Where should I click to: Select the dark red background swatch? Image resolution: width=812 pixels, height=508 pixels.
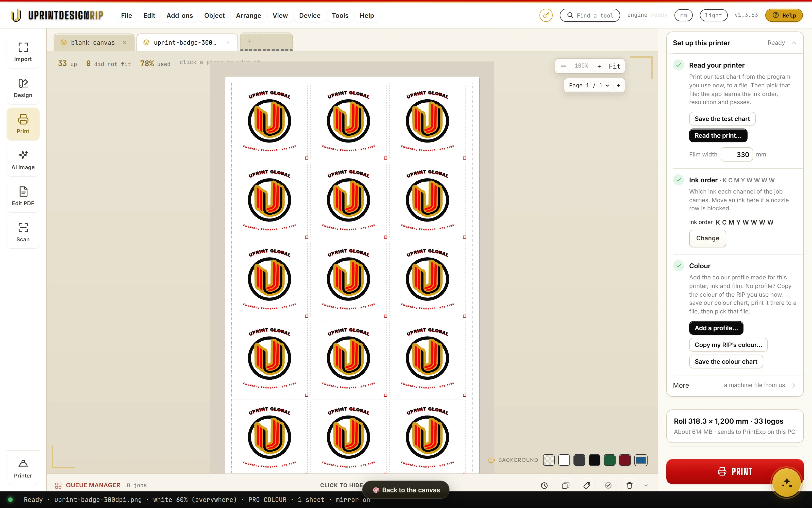pos(625,460)
